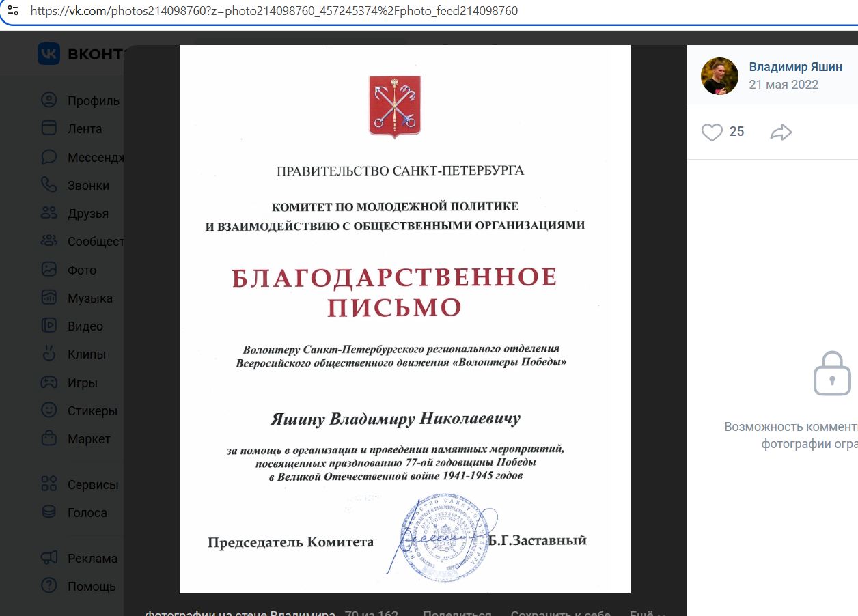Click Сохранить к себе link
858x616 pixels.
560,613
